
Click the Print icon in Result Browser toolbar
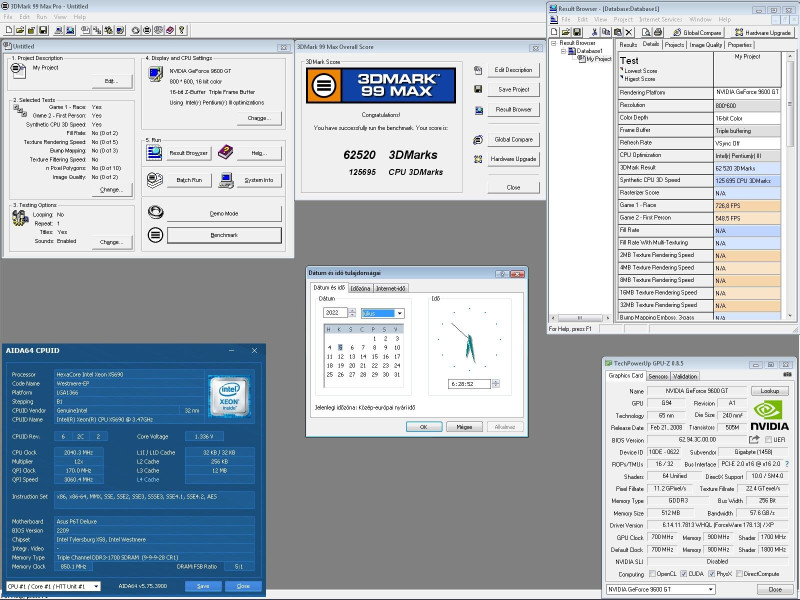point(658,32)
